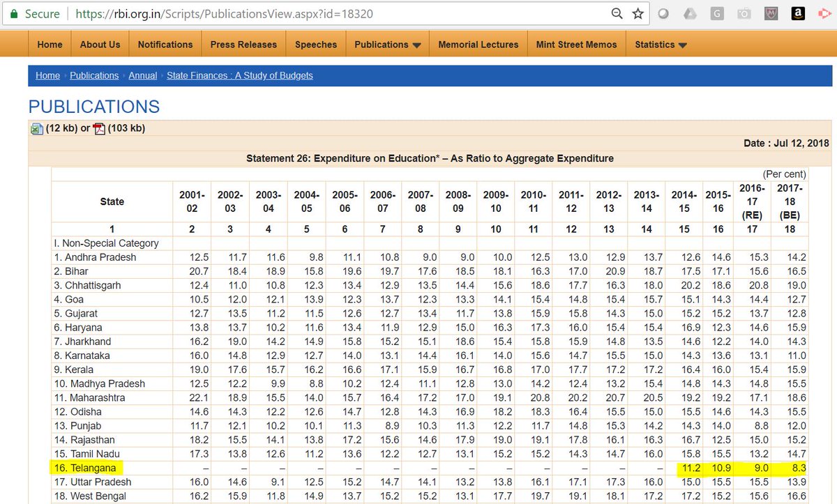The height and width of the screenshot is (504, 837).
Task: Bookmark this page with the star icon
Action: click(638, 13)
